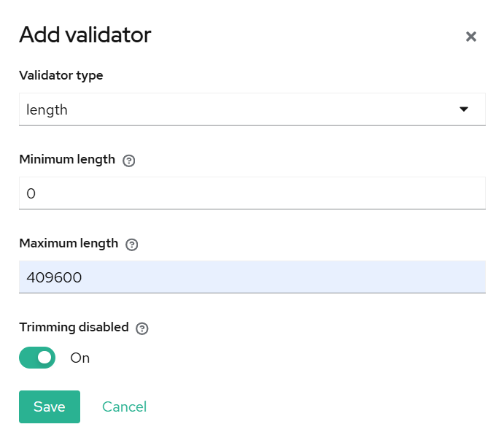This screenshot has width=504, height=443.
Task: Open the Minimum length help icon
Action: 129,161
